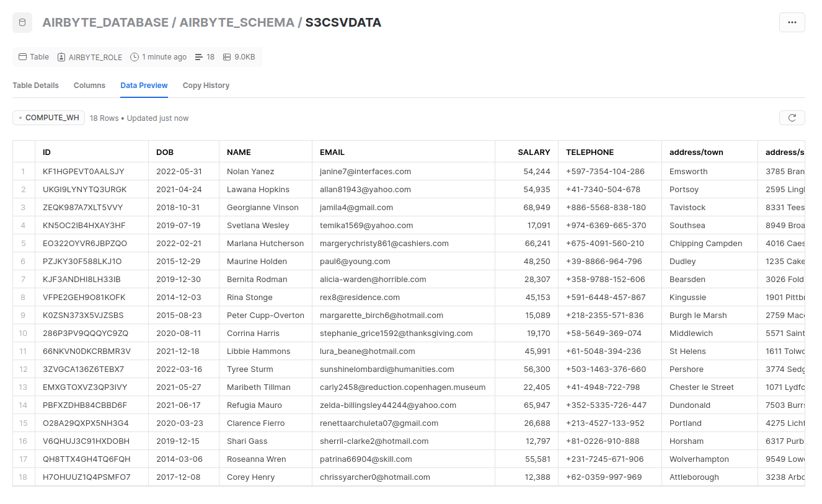The image size is (822, 504).
Task: Click the status dot on COMPUTE_WH chip
Action: [19, 117]
